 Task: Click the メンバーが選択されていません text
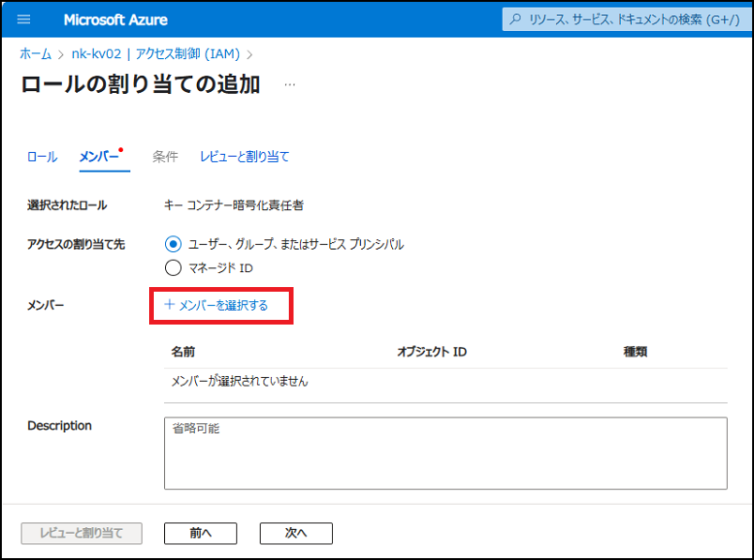pos(239,381)
